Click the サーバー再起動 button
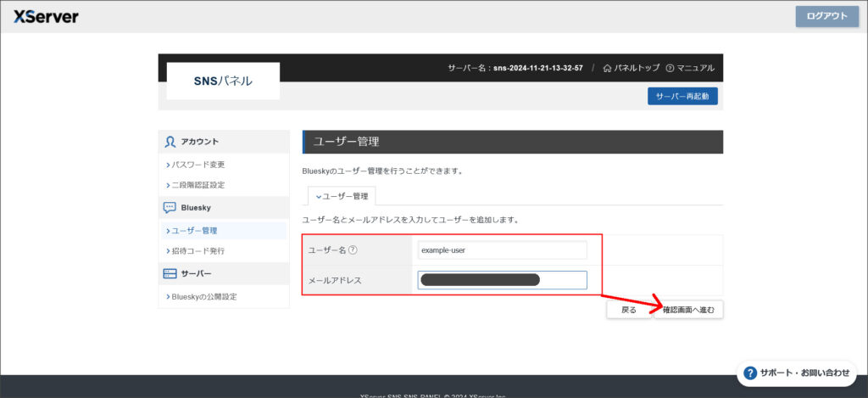The image size is (868, 398). click(682, 96)
